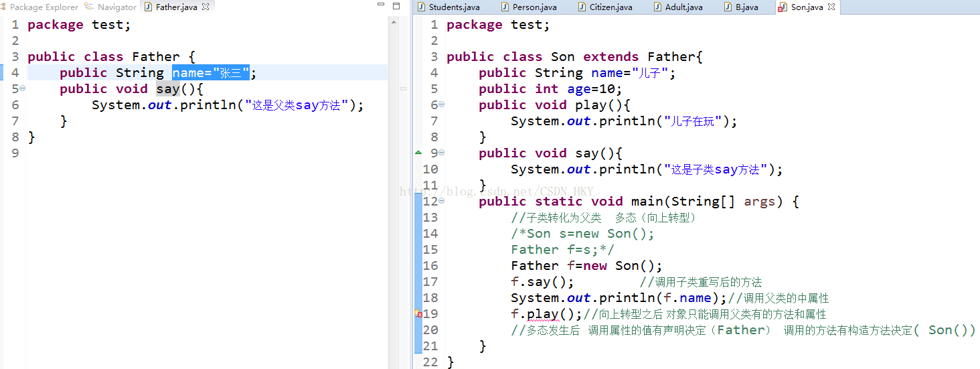Screen dimensions: 980x369
Task: Click the string "儿子在玩" in Son.java
Action: tap(693, 121)
